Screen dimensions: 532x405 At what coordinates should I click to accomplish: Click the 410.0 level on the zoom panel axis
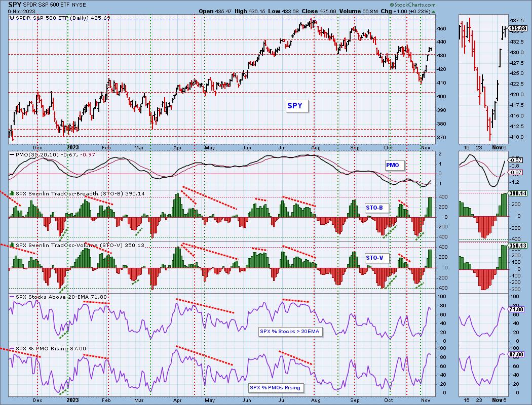pos(517,137)
